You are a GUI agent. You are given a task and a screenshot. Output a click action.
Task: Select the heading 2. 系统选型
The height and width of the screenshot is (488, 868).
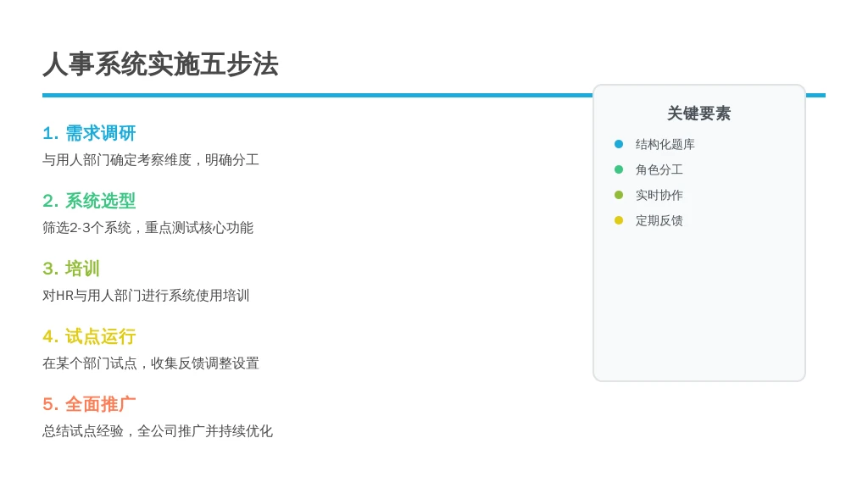[x=89, y=201]
